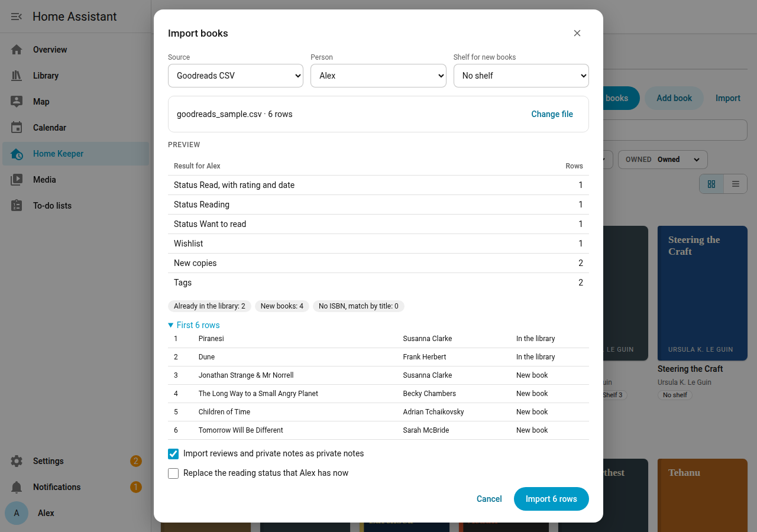Viewport: 757px width, 532px height.
Task: Click the Settings gear icon
Action: (17, 461)
